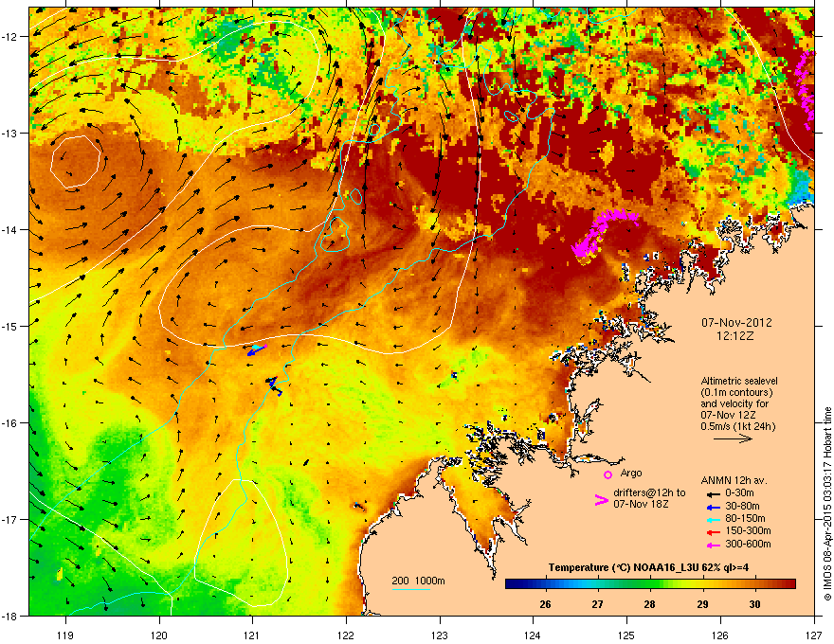Image resolution: width=834 pixels, height=644 pixels.
Task: Select the red 150-300m arrow in ANMN legend
Action: [712, 532]
